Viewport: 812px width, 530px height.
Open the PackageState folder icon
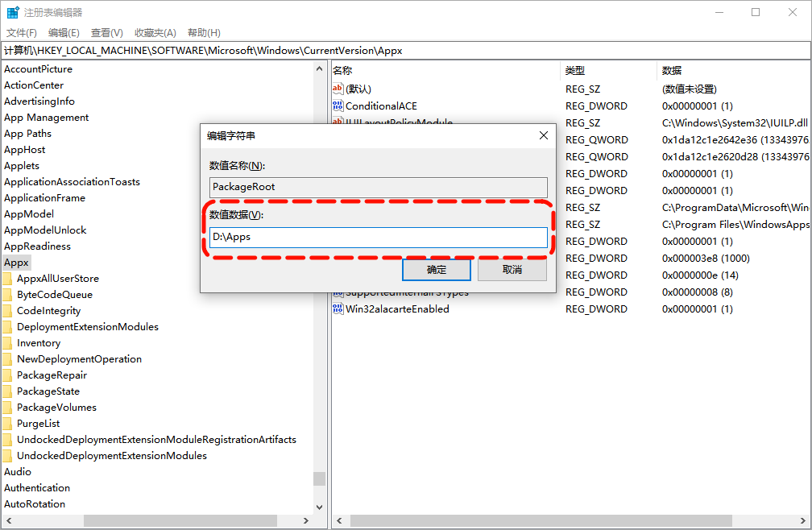tap(7, 391)
